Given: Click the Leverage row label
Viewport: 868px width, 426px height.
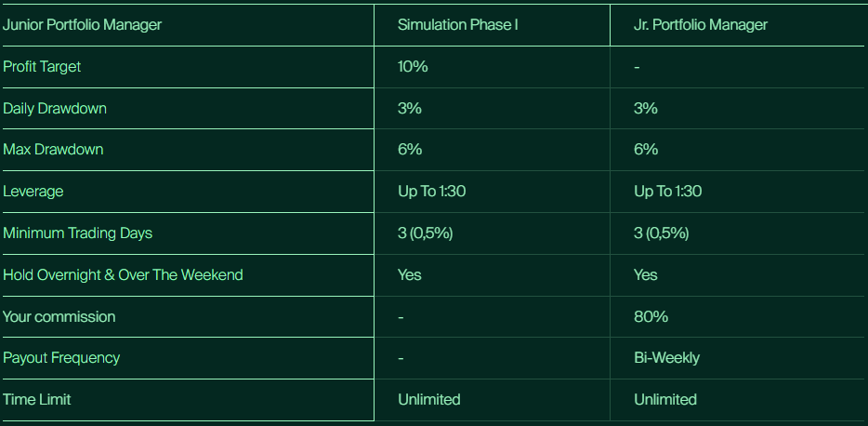Looking at the screenshot, I should pos(33,191).
